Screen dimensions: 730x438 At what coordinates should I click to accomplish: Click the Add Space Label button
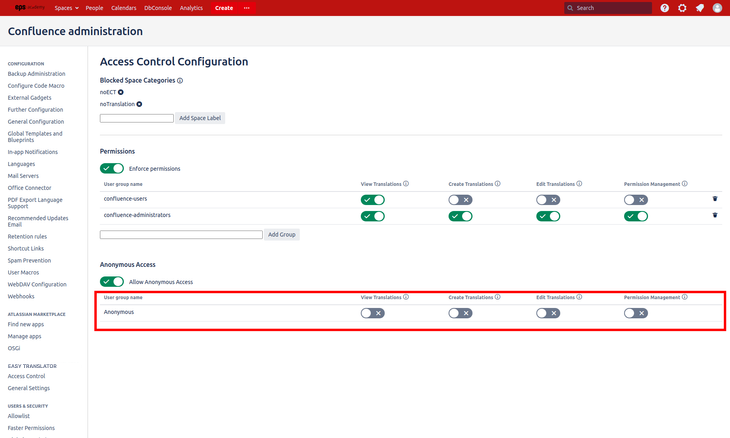click(200, 118)
